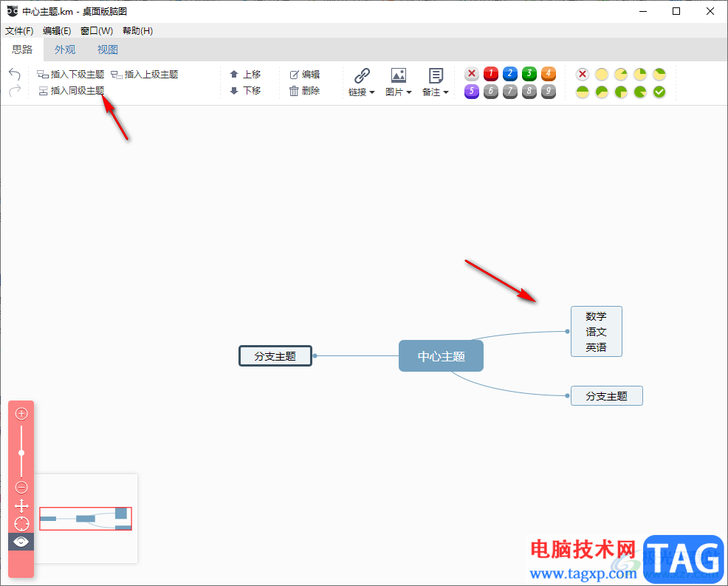Center view with the locate root icon
This screenshot has height=586, width=728.
21,524
